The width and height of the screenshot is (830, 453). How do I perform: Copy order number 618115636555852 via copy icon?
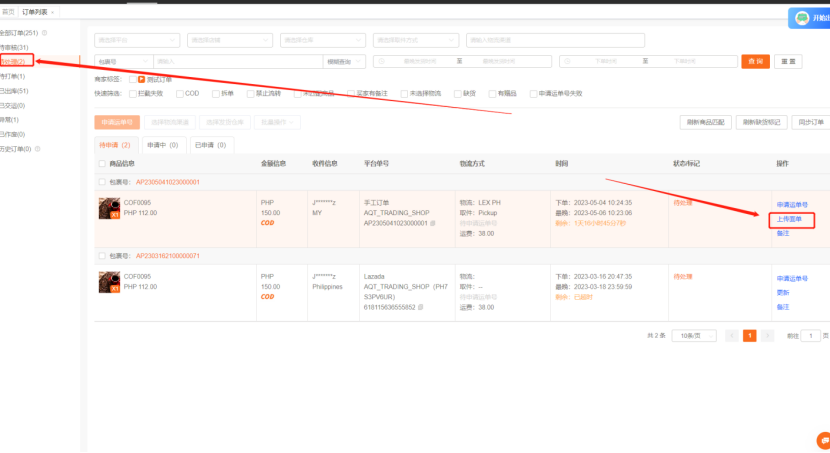(420, 307)
